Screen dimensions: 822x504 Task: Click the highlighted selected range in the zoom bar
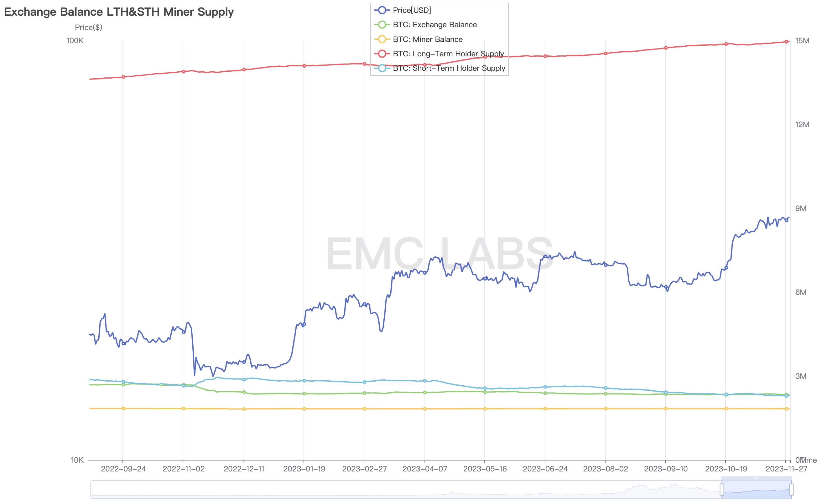(x=757, y=490)
